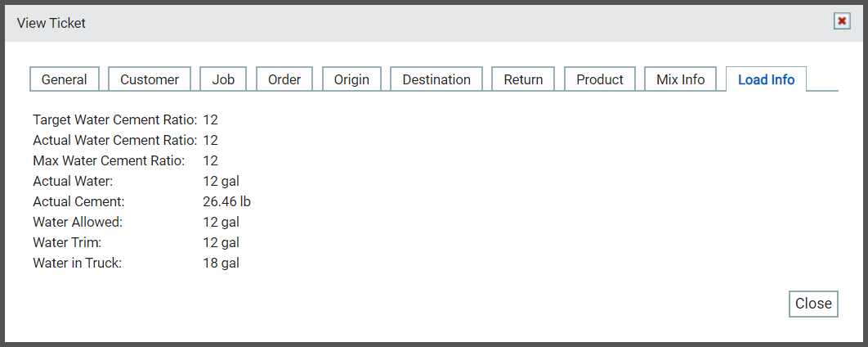Switch to the General tab
The height and width of the screenshot is (347, 868).
65,79
